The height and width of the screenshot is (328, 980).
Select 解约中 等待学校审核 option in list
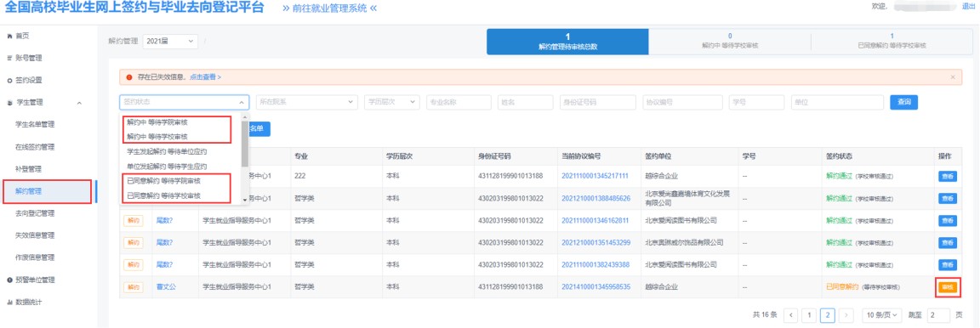tap(157, 136)
